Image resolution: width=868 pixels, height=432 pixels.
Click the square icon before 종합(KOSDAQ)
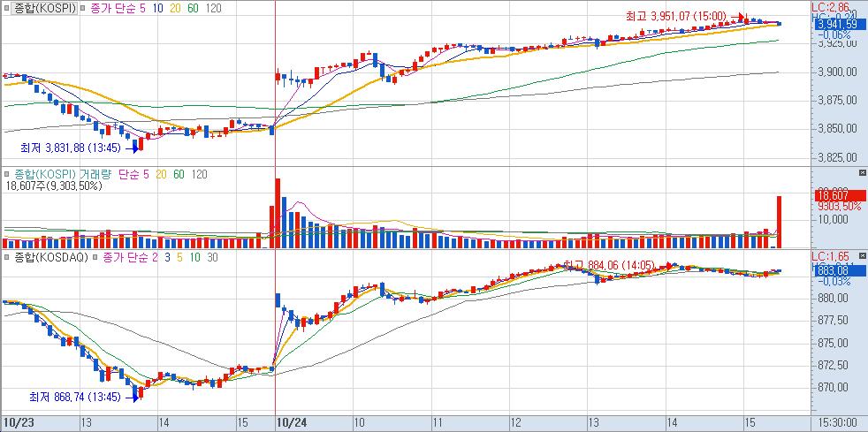pyautogui.click(x=6, y=257)
